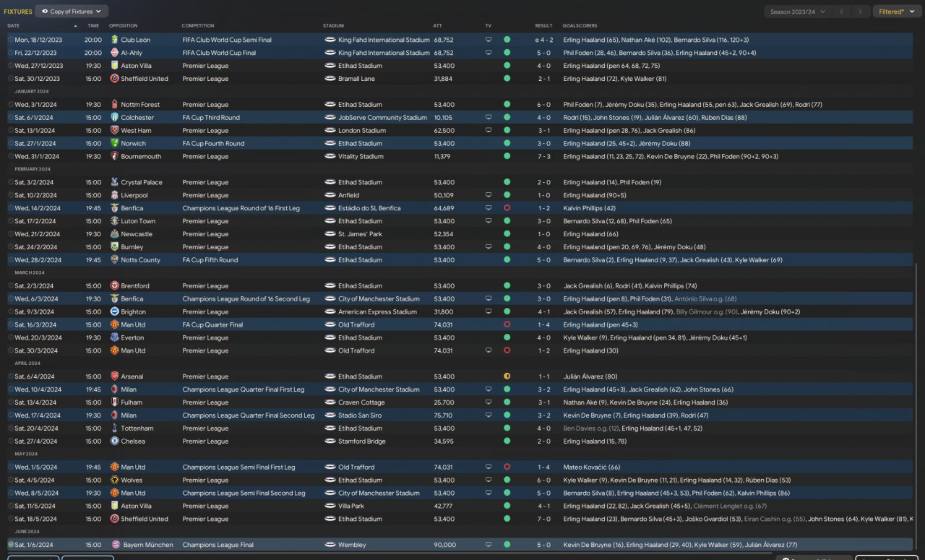Open the Brentford club badge
Image resolution: width=925 pixels, height=560 pixels.
click(114, 286)
